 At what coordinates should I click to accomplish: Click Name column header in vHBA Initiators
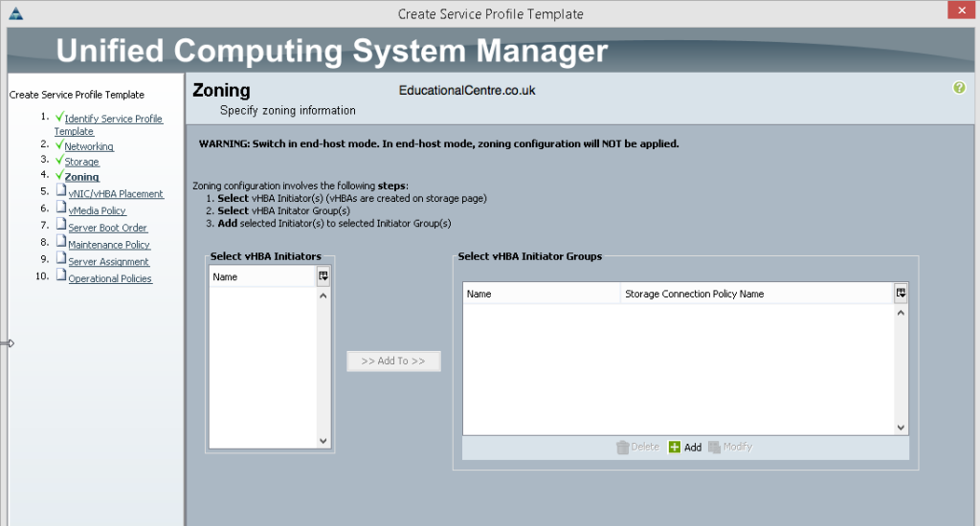click(x=262, y=276)
